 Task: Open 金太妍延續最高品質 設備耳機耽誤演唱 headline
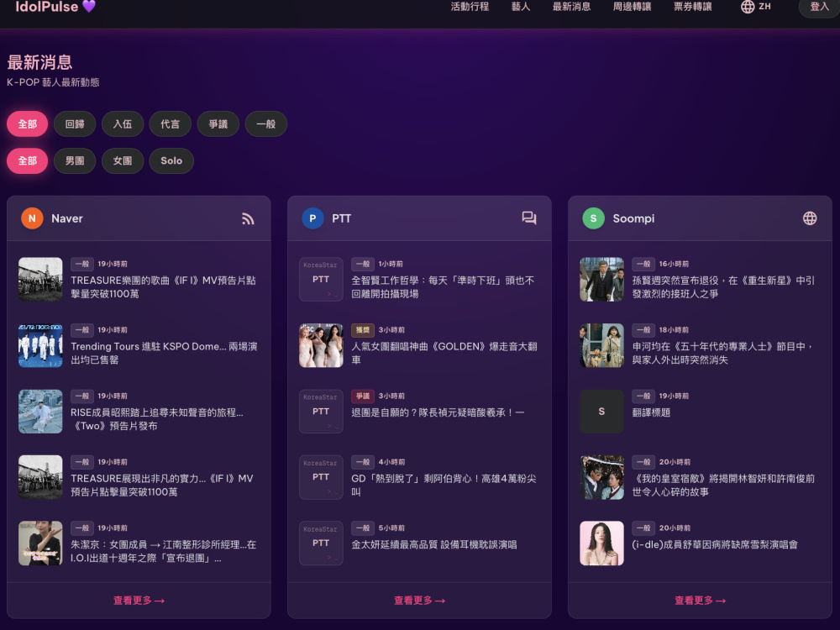click(x=434, y=545)
